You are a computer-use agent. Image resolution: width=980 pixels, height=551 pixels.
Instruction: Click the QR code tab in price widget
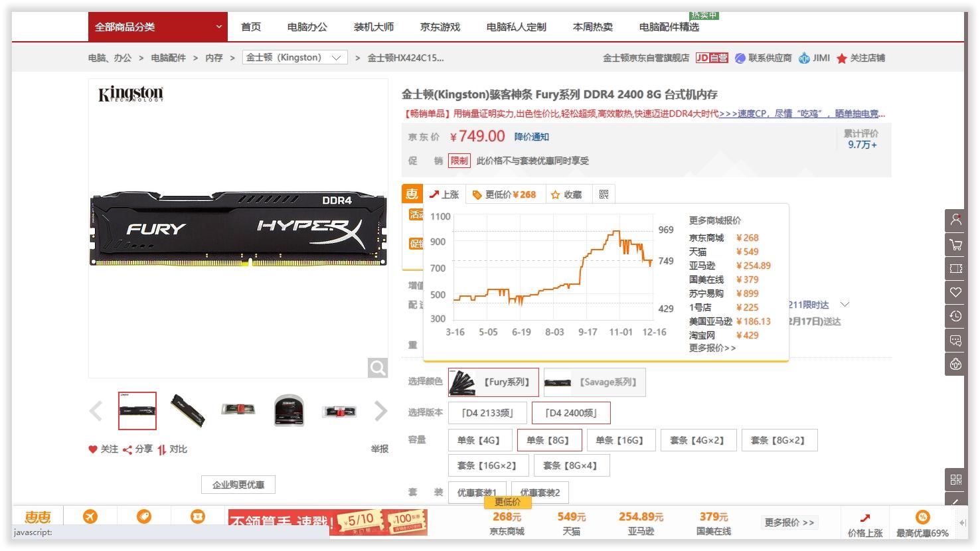tap(604, 194)
